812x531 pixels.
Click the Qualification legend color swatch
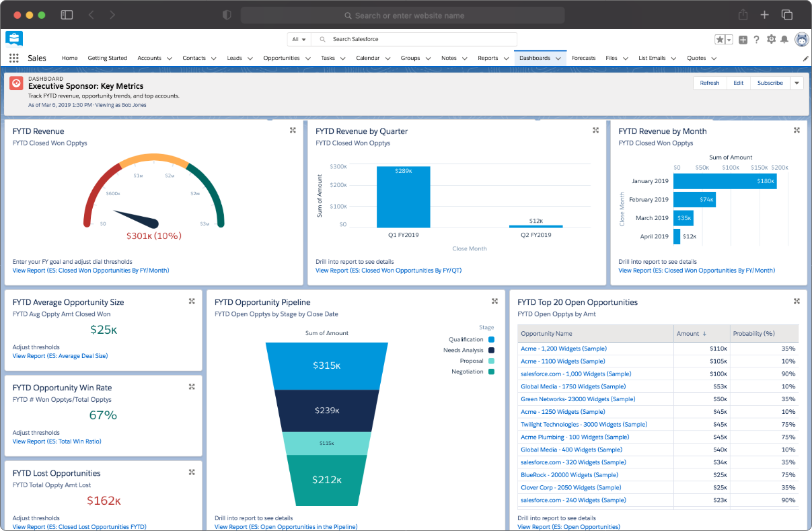click(x=492, y=340)
